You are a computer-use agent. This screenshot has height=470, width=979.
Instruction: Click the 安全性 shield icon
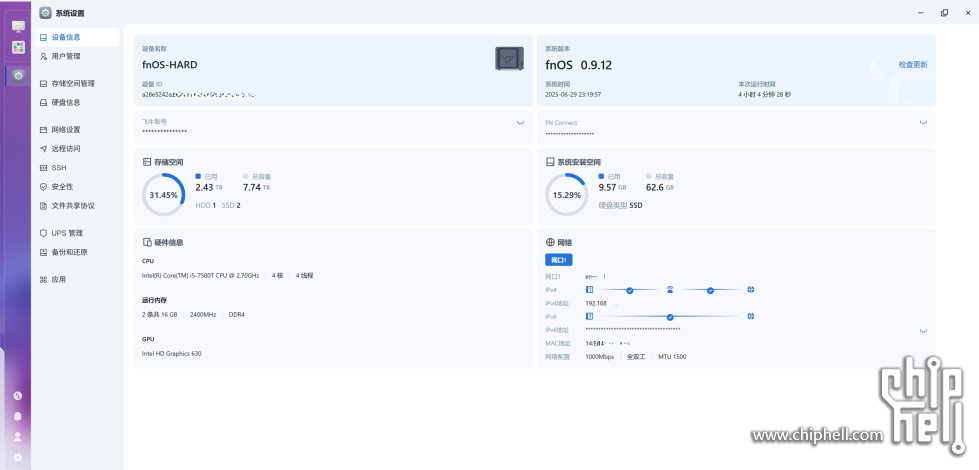pos(43,187)
